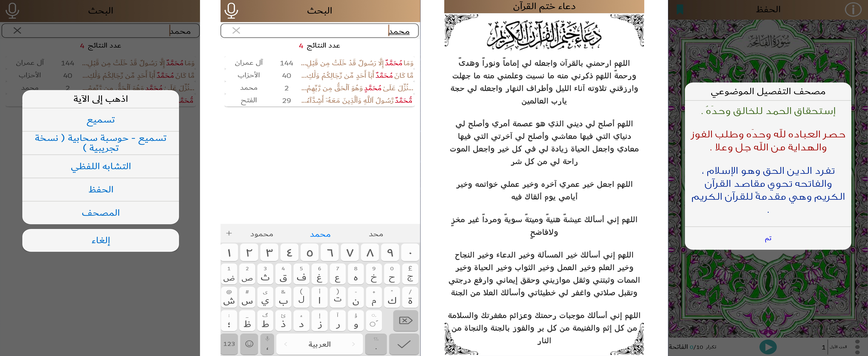Image resolution: width=868 pixels, height=356 pixels.
Task: Tap the الجزء الأول juz label
Action: 838,347
